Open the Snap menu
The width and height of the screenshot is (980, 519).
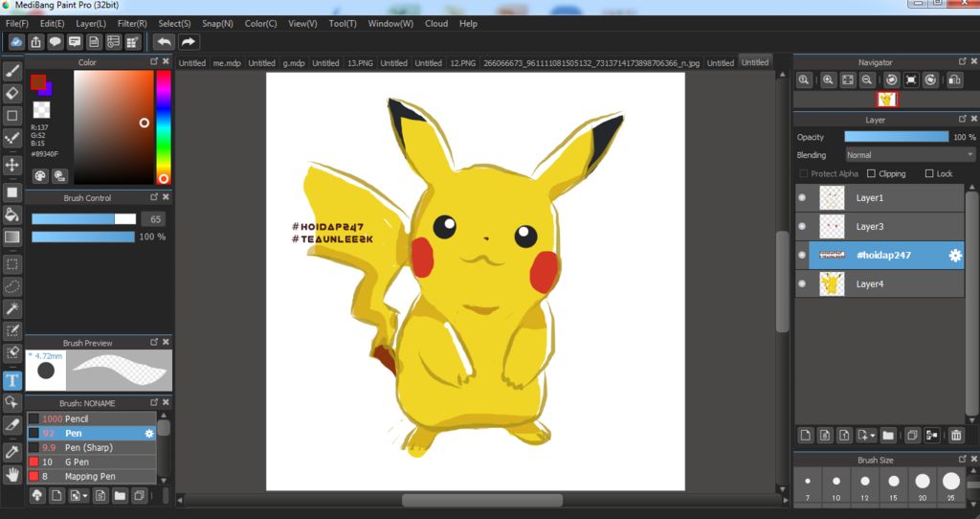217,24
